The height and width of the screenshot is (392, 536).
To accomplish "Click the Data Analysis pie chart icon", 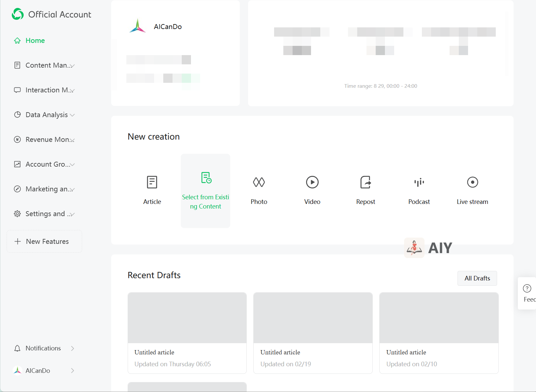I will [17, 115].
